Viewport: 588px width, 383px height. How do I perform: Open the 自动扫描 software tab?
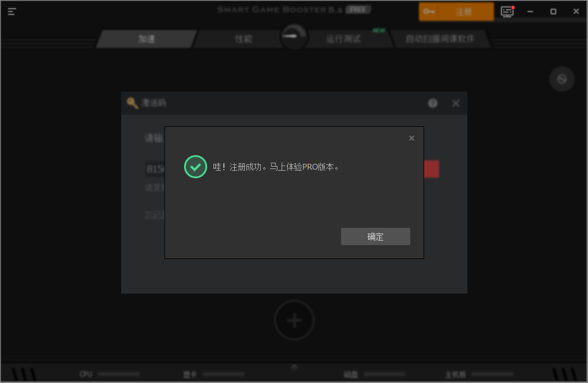coord(440,39)
